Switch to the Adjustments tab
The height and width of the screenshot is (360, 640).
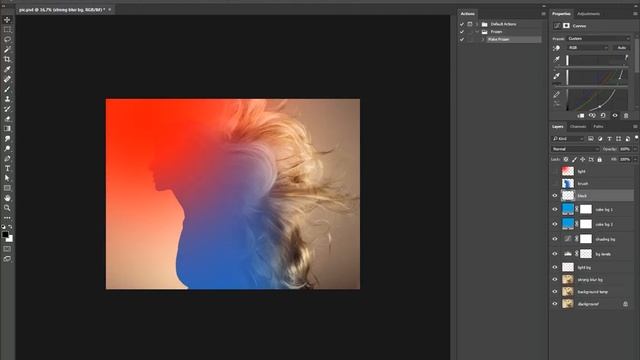click(588, 13)
